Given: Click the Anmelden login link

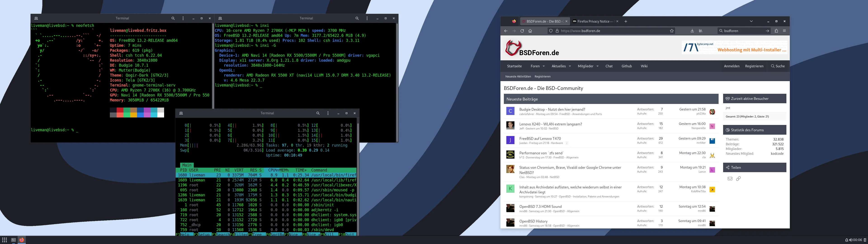Looking at the screenshot, I should [731, 66].
